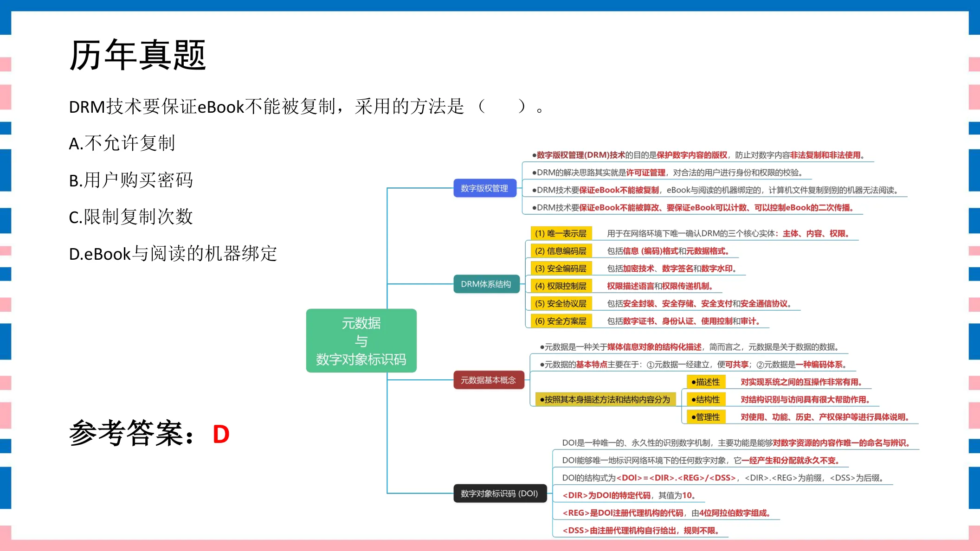This screenshot has height=551, width=980.
Task: Click the text 对结构识别与访问具有很大帮助作用
Action: (x=806, y=399)
